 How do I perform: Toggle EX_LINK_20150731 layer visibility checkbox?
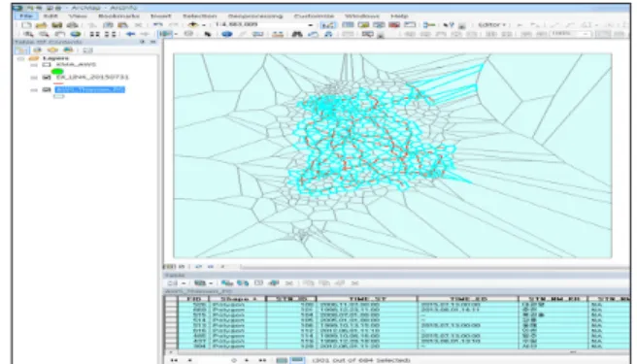click(47, 78)
